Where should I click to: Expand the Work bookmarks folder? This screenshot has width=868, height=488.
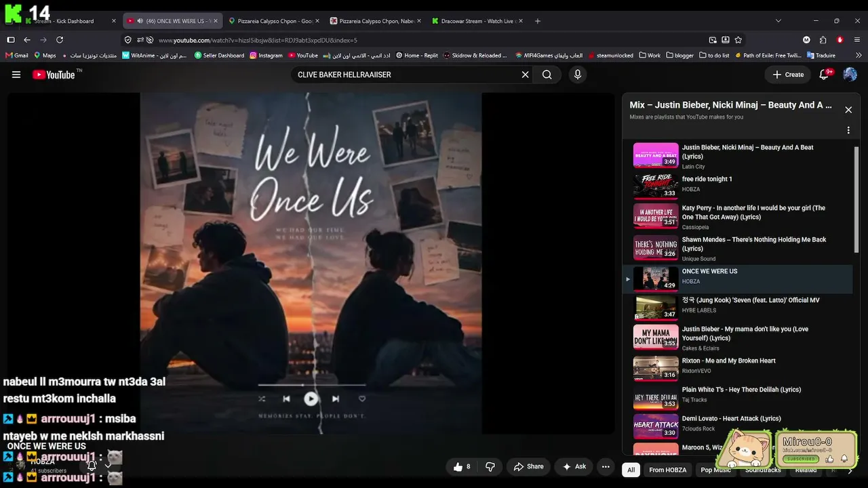coord(650,56)
